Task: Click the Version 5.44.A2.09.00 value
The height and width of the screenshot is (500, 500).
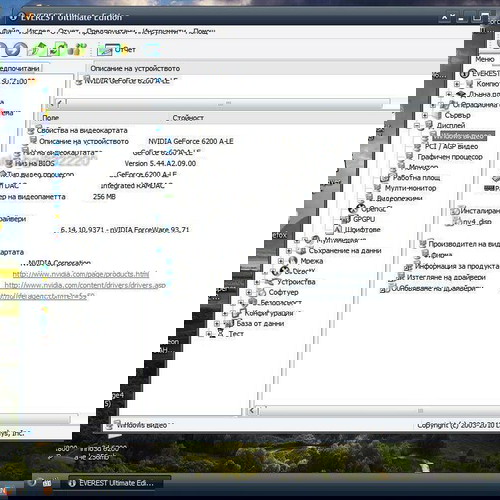Action: [160, 163]
